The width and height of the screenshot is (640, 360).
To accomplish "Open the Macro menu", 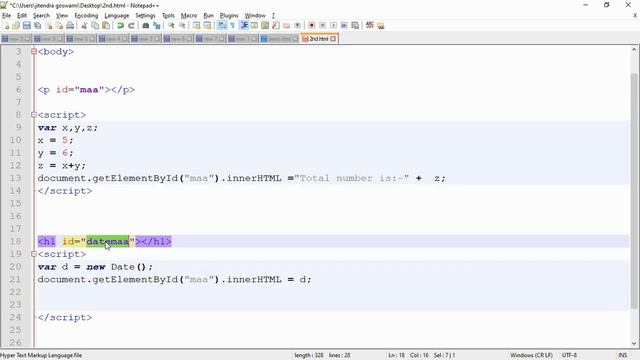I will coord(189,16).
